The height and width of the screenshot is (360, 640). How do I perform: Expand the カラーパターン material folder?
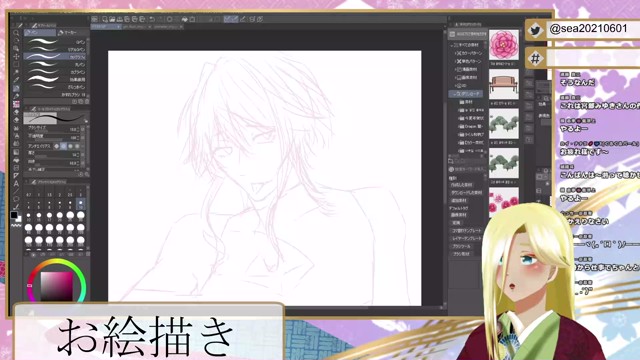point(456,53)
